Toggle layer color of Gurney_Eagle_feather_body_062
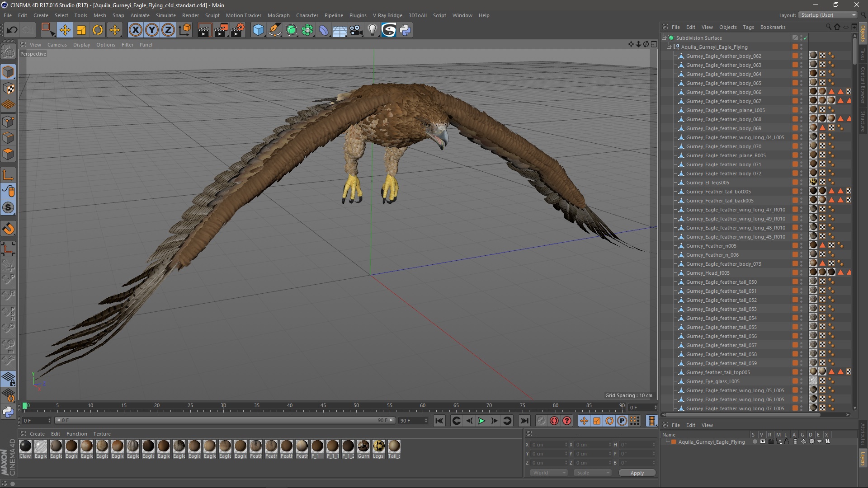 [795, 56]
